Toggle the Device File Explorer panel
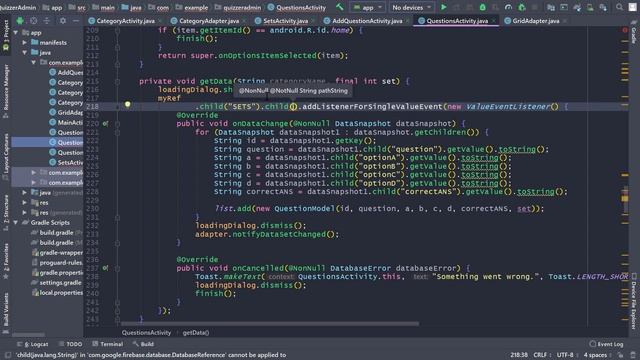Screen dimensions: 640x360 (634, 301)
